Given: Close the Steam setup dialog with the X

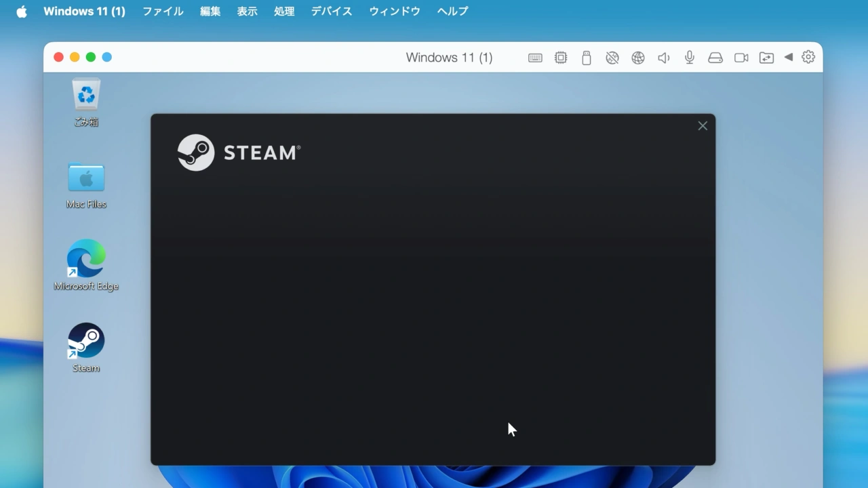Looking at the screenshot, I should click(702, 125).
